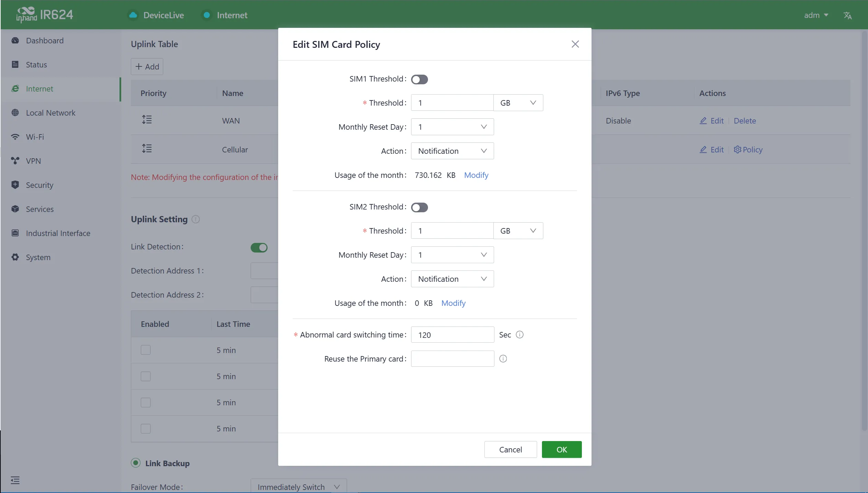Click Modify next to 0 KB usage
The height and width of the screenshot is (493, 868).
[x=453, y=303]
